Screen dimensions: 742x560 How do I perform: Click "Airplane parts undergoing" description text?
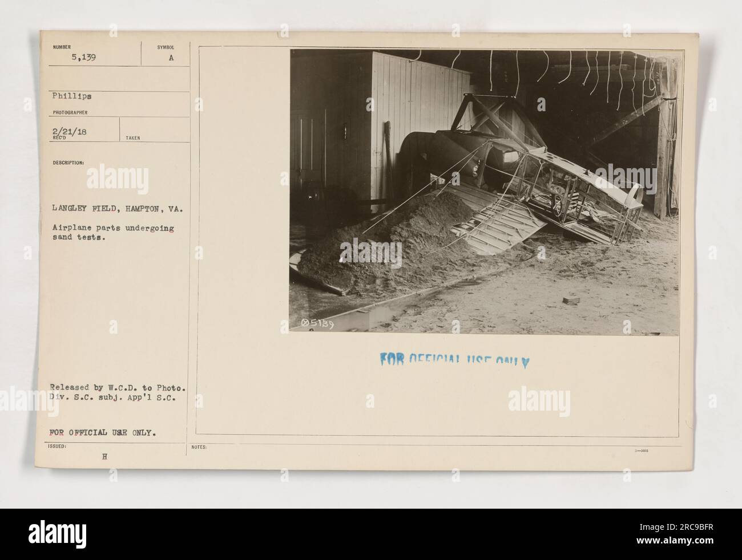coord(114,228)
